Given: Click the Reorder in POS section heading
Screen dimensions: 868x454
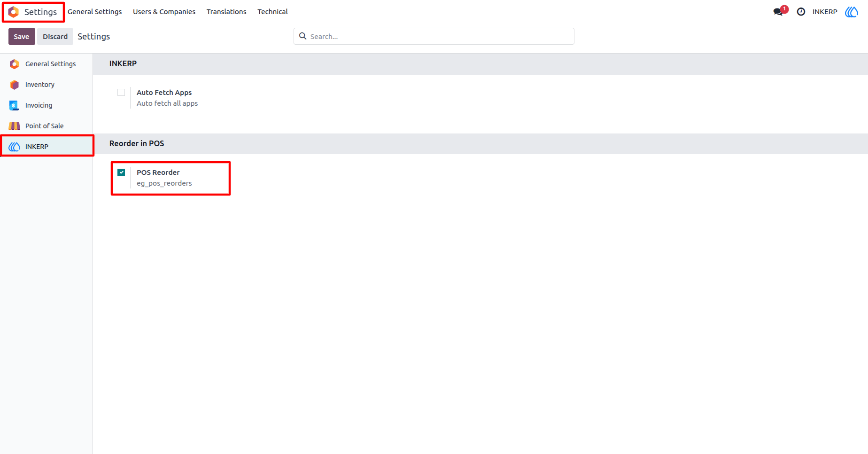Looking at the screenshot, I should pyautogui.click(x=137, y=143).
